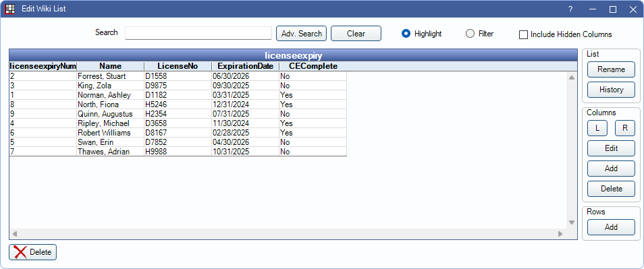Move column right with R button
644x269 pixels.
point(624,128)
